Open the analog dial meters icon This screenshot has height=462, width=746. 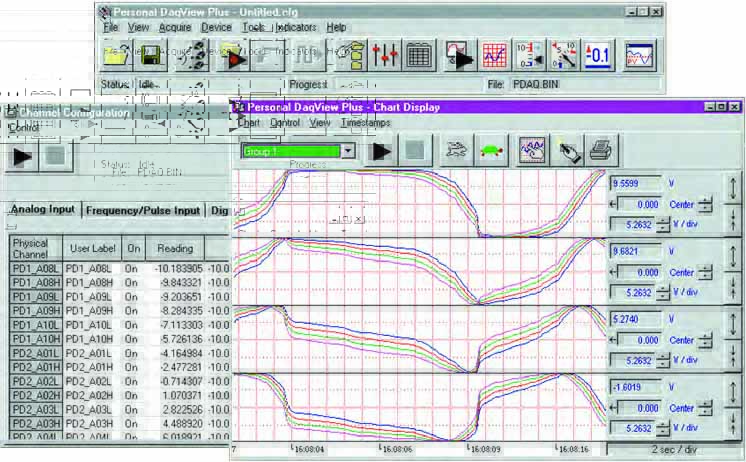[x=564, y=56]
